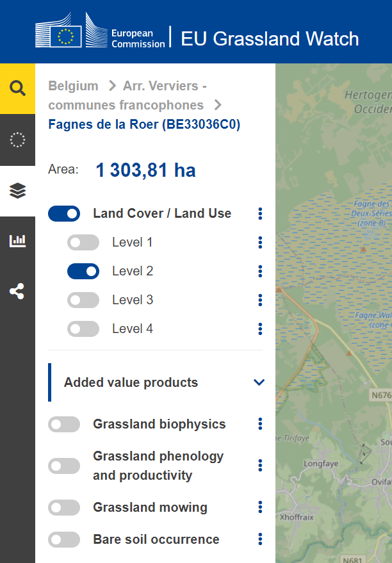392x563 pixels.
Task: Enable the Level 1 layer toggle
Action: click(x=83, y=243)
